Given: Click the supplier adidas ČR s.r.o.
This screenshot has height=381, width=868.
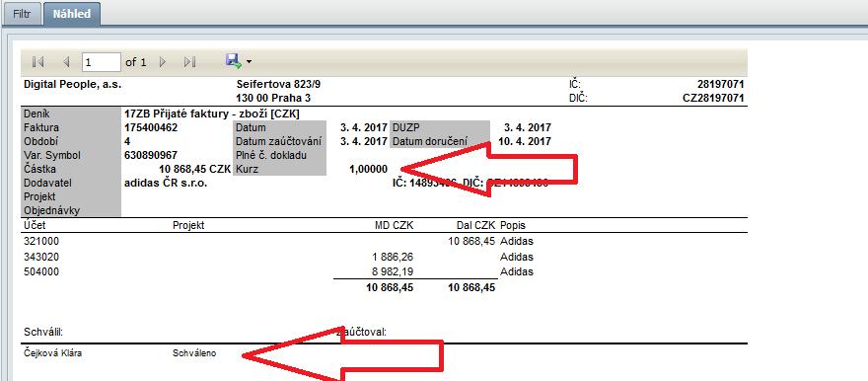Looking at the screenshot, I should pos(166,183).
